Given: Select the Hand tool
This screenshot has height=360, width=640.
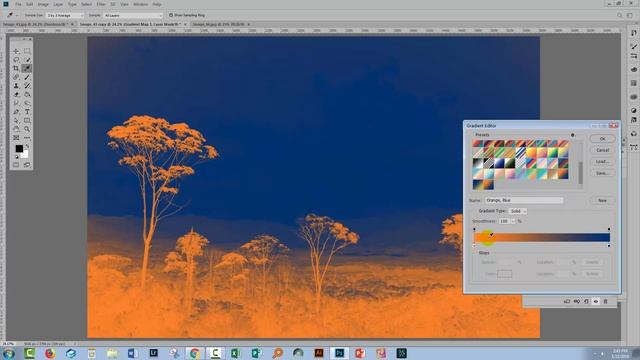Looking at the screenshot, I should pyautogui.click(x=16, y=129).
